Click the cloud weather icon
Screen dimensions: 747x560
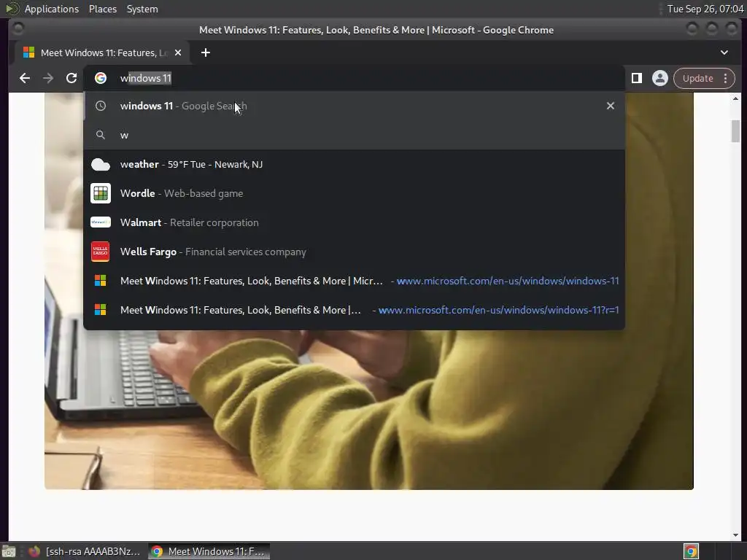click(101, 164)
